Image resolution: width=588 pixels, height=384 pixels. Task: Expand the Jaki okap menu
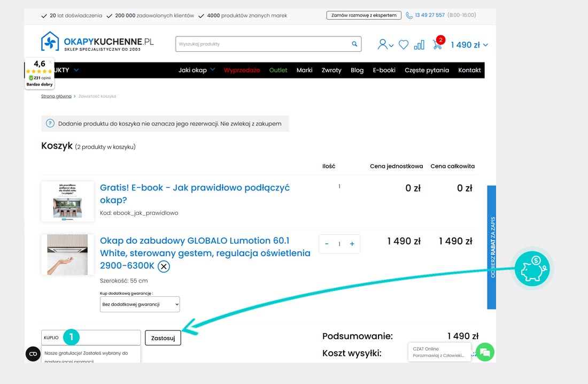197,70
